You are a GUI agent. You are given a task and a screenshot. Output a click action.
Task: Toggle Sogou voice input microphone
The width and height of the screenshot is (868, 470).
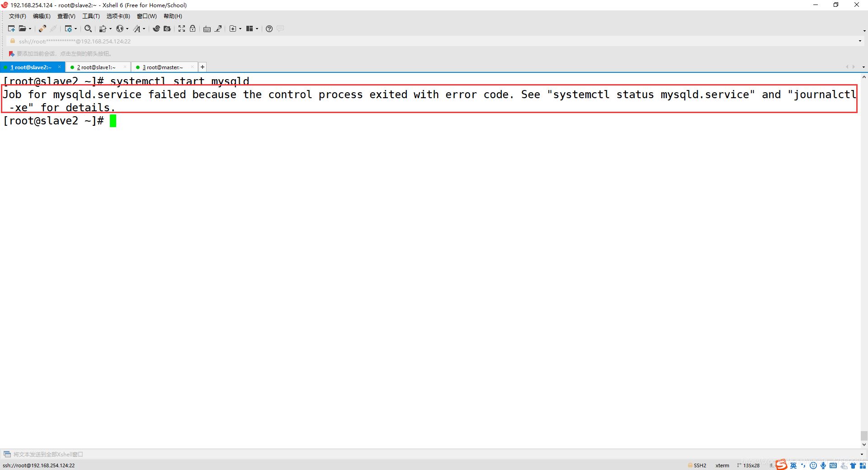click(823, 465)
